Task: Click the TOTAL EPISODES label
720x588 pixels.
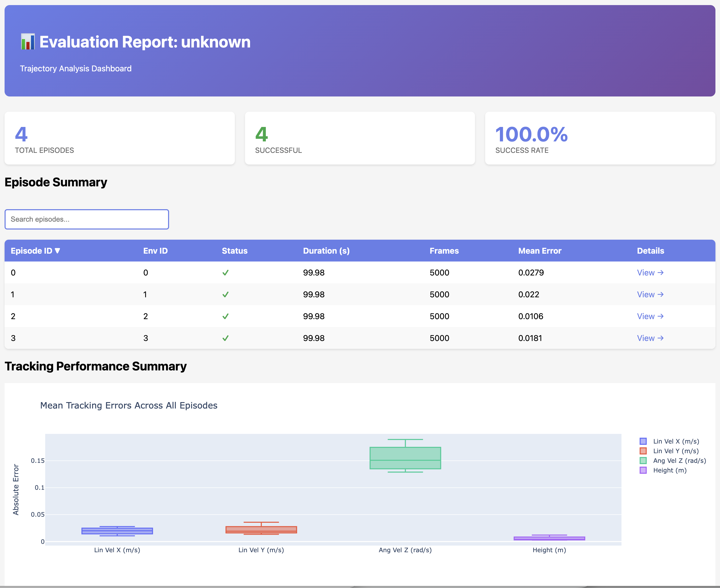Action: [x=44, y=150]
